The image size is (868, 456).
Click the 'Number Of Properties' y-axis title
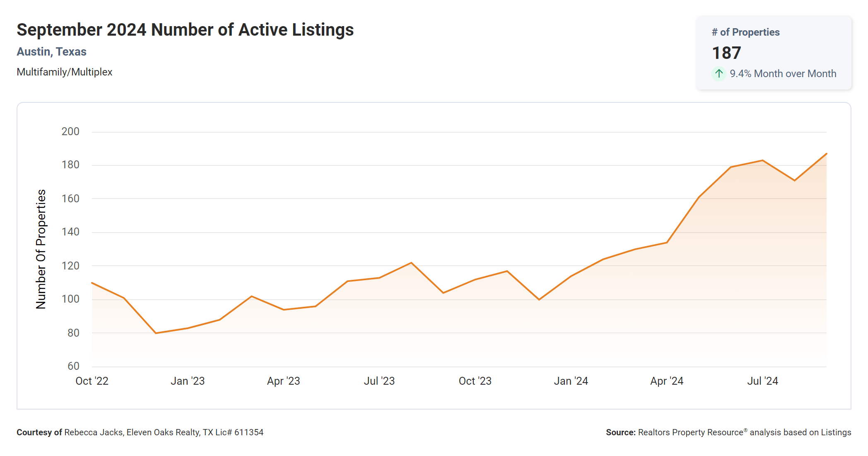(x=41, y=249)
